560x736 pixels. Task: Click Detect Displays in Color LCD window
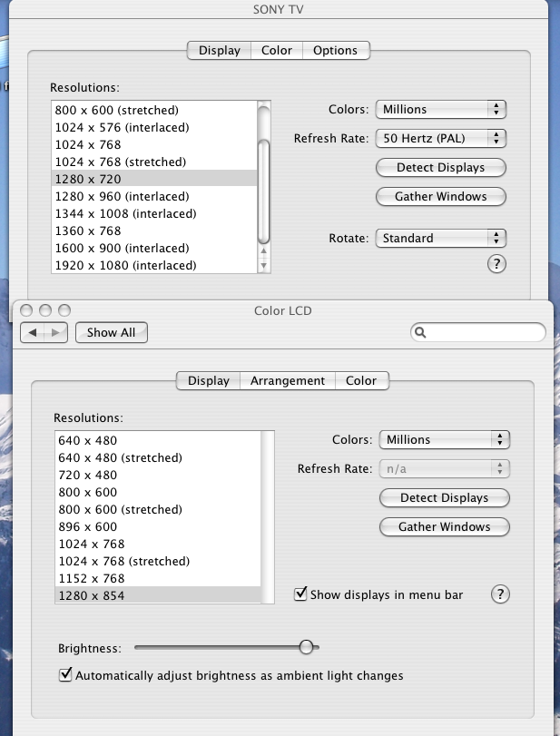(x=445, y=498)
